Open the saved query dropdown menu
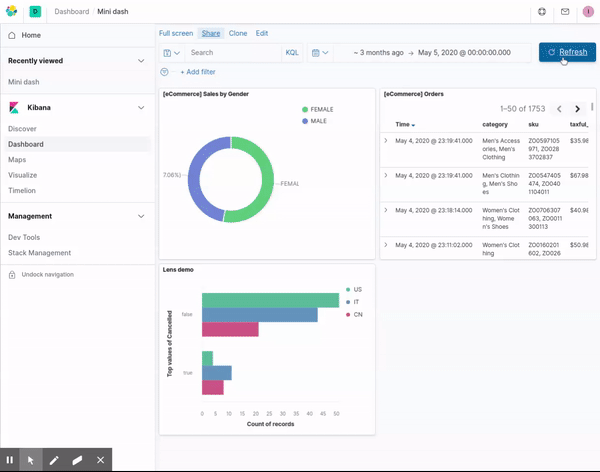 pos(171,53)
